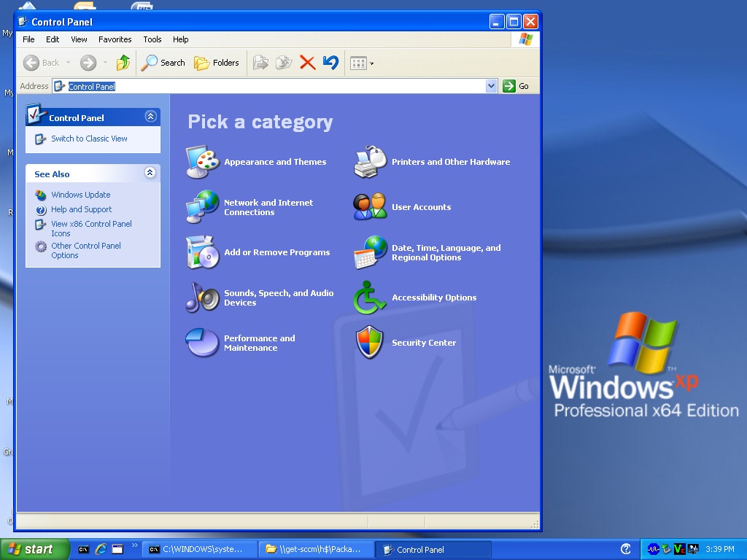Open the VNC icon in the system tray

[x=679, y=549]
